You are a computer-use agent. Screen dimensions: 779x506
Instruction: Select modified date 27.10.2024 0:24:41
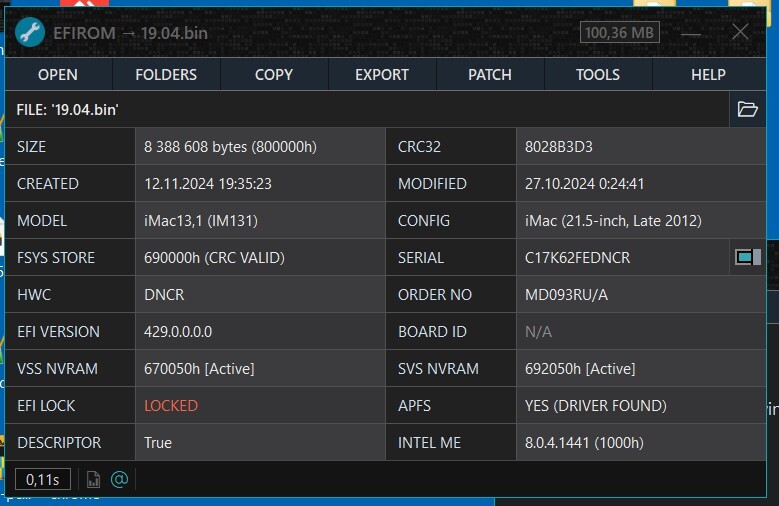point(585,184)
